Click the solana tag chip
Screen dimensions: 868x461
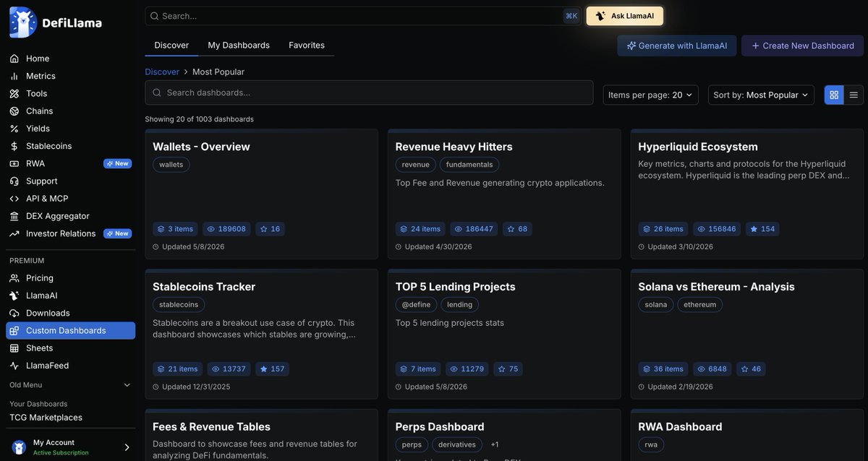pos(656,305)
